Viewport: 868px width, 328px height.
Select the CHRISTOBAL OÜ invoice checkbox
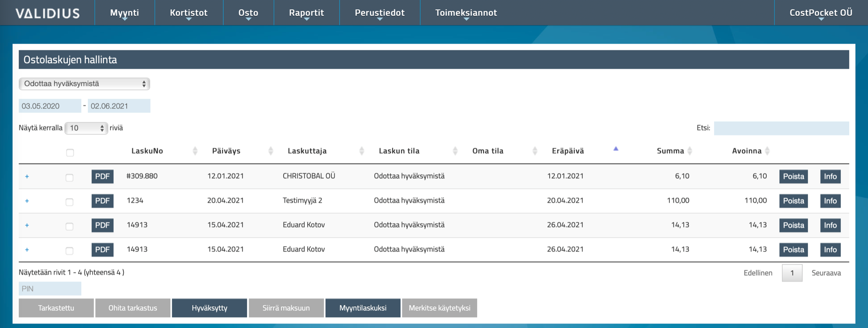pyautogui.click(x=70, y=177)
